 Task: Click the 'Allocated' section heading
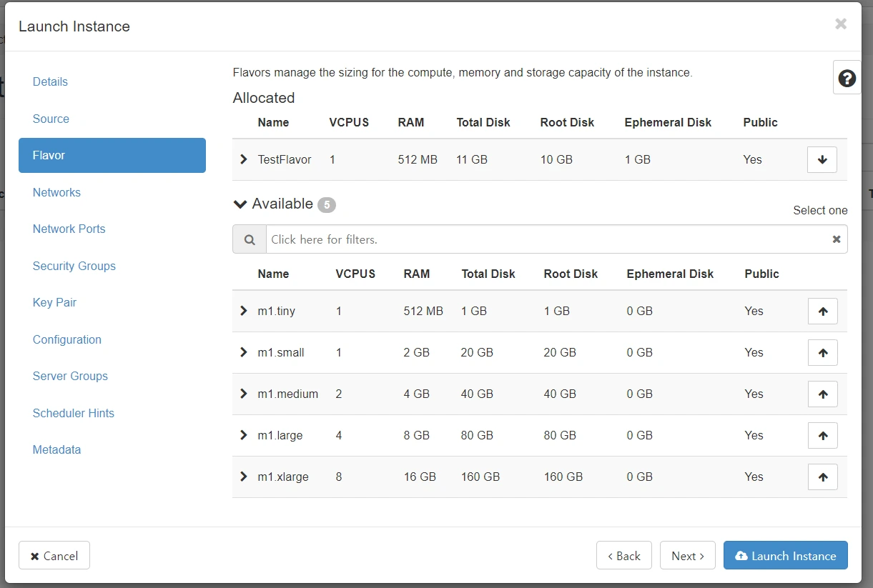pyautogui.click(x=264, y=98)
